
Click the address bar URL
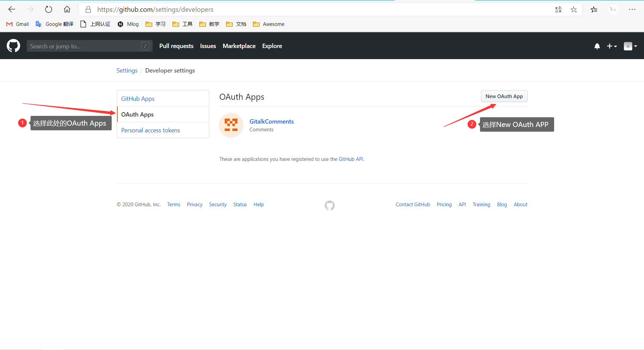pyautogui.click(x=155, y=9)
